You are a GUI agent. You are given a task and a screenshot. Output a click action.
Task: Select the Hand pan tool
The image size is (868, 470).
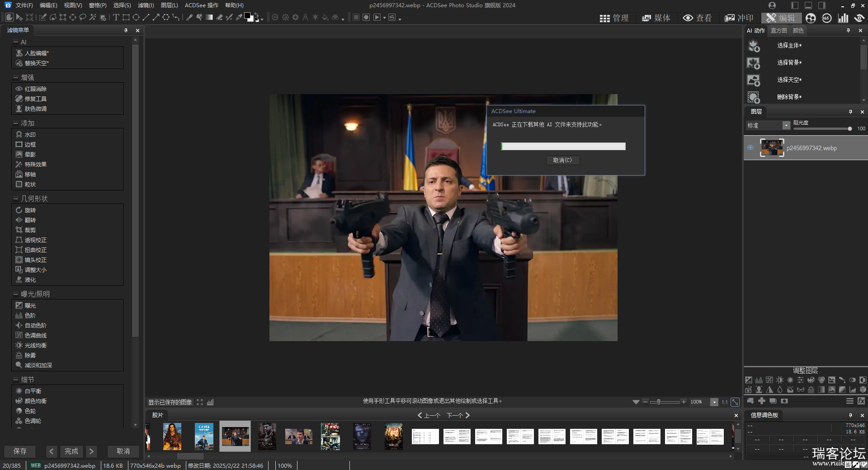coord(9,17)
